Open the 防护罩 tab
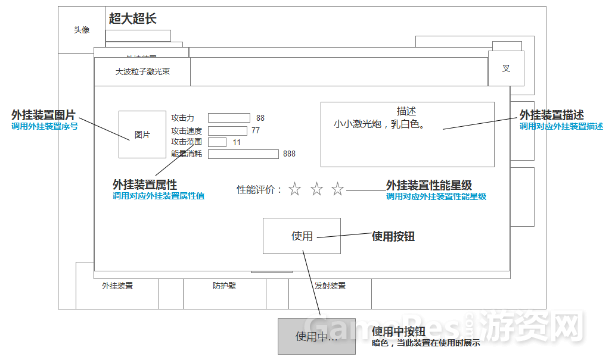 (224, 293)
